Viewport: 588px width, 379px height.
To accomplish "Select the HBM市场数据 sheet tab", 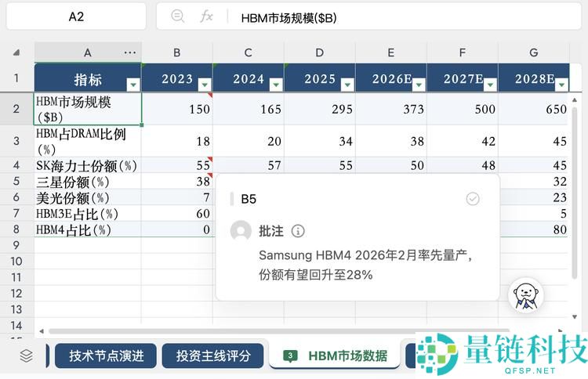I will pyautogui.click(x=335, y=355).
